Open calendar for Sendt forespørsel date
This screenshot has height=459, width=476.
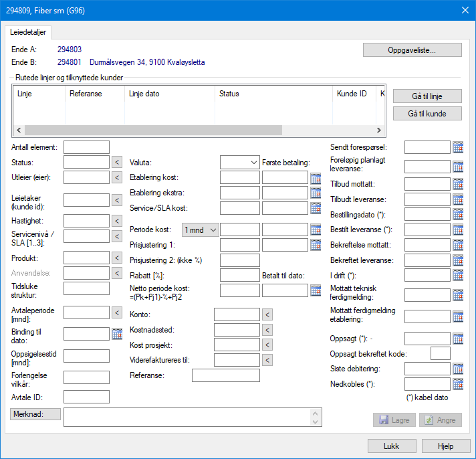pos(458,147)
